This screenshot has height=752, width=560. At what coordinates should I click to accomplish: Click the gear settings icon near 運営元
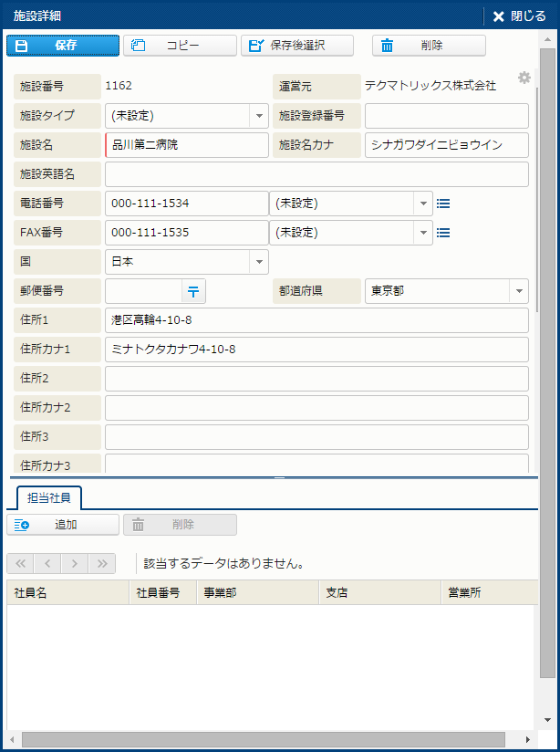[x=524, y=78]
